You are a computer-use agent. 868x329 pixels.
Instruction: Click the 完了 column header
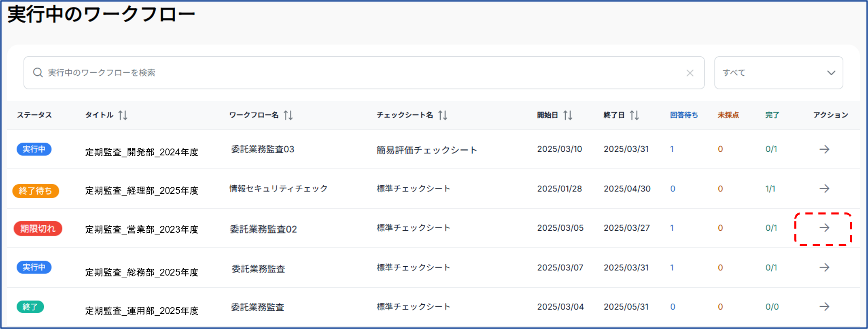[772, 115]
